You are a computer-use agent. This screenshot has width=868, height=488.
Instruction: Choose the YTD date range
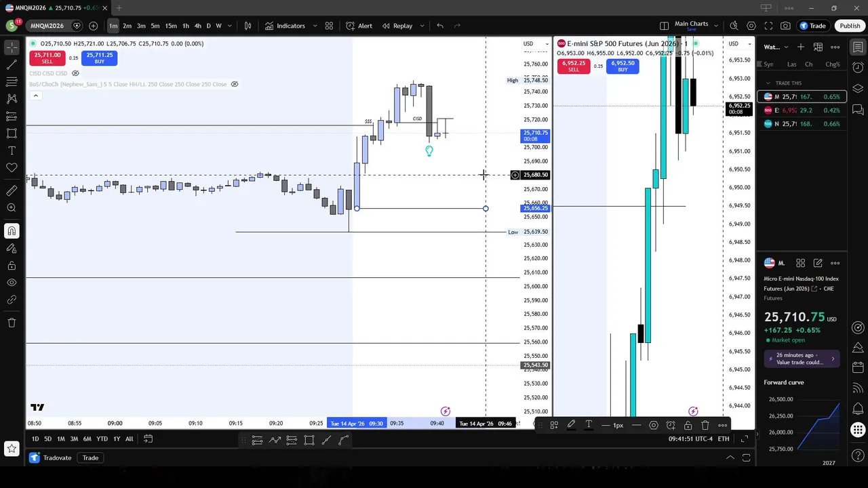point(102,439)
